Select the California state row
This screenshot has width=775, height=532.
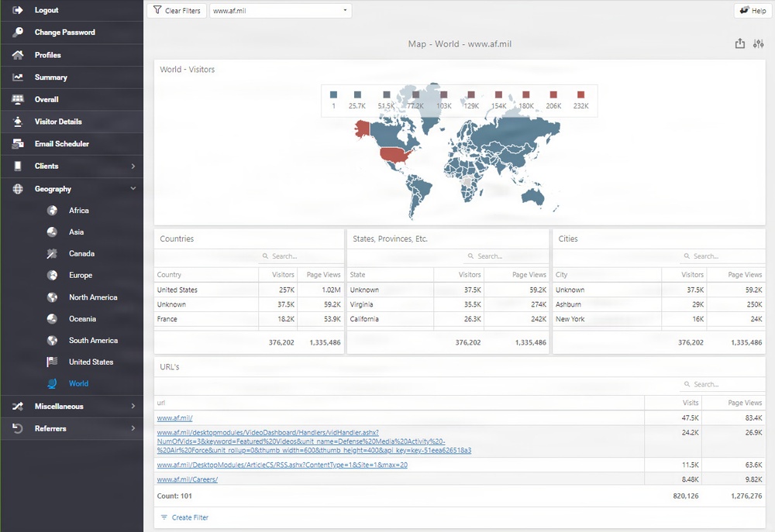(x=448, y=319)
